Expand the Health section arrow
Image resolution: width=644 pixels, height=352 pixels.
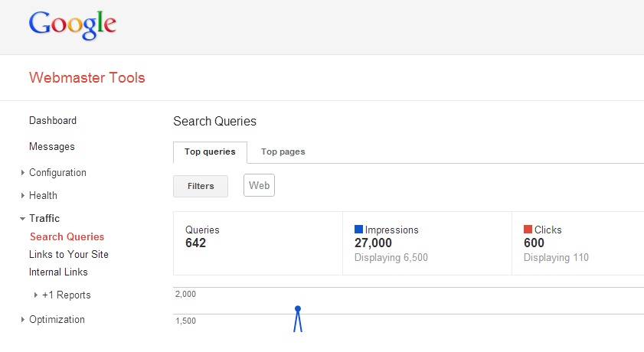pyautogui.click(x=22, y=196)
